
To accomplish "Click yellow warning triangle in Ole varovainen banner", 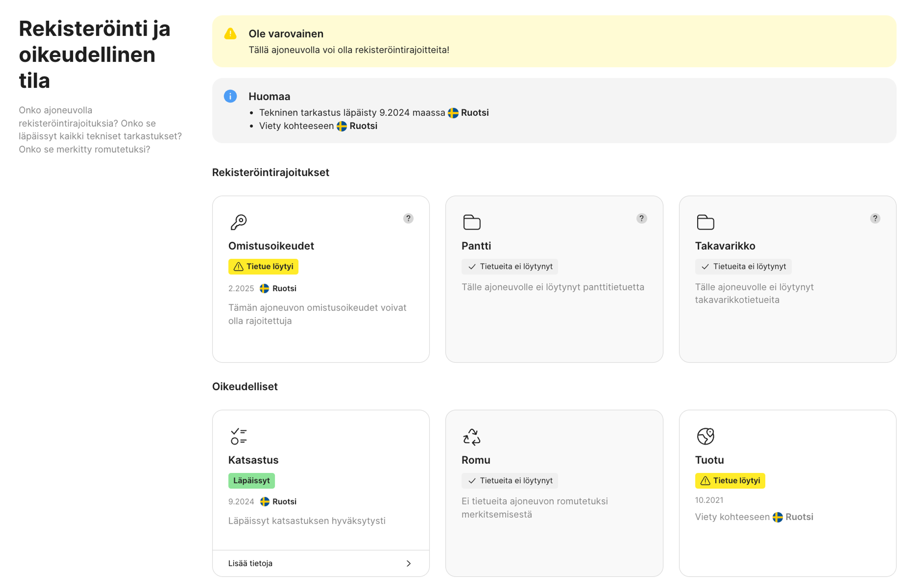I will pos(230,34).
